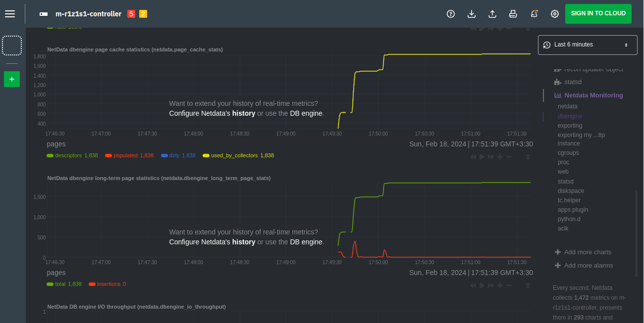Screen dimensions: 644x323
Task: Click the export/upload snapshot icon
Action: coord(492,14)
